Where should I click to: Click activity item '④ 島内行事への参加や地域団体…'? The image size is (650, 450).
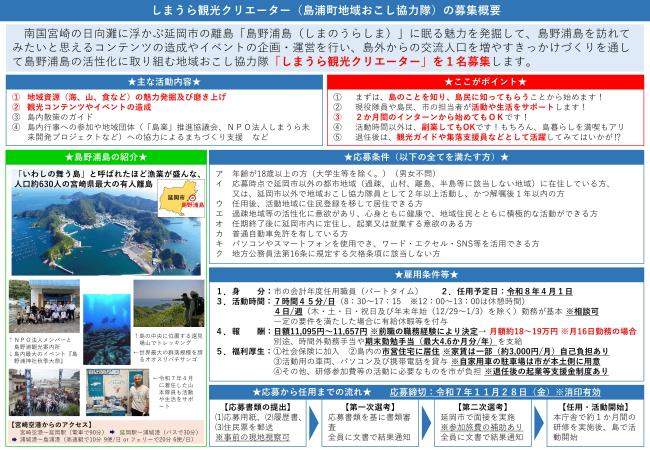coord(161,132)
